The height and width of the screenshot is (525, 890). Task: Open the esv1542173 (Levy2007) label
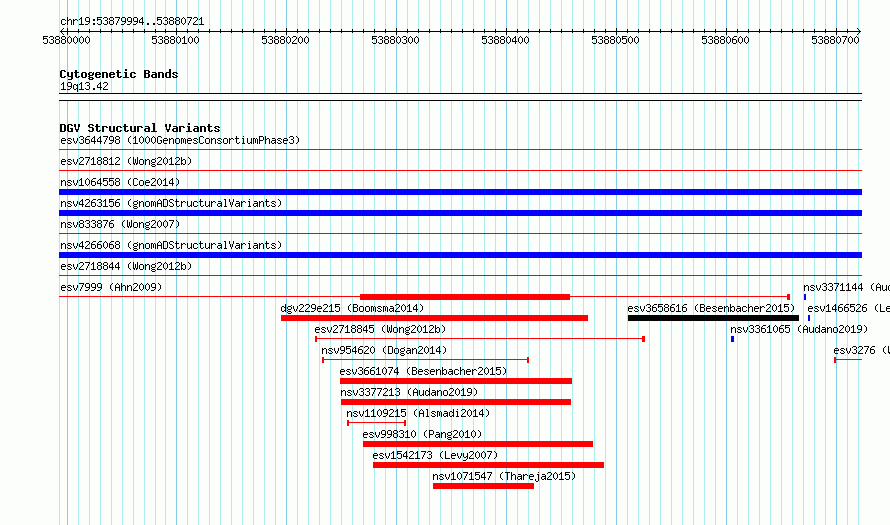(x=435, y=455)
